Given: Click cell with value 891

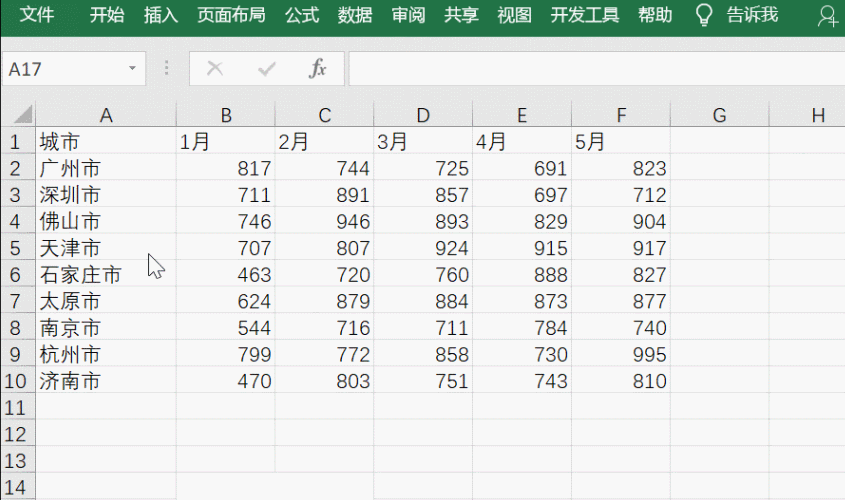Looking at the screenshot, I should 324,194.
